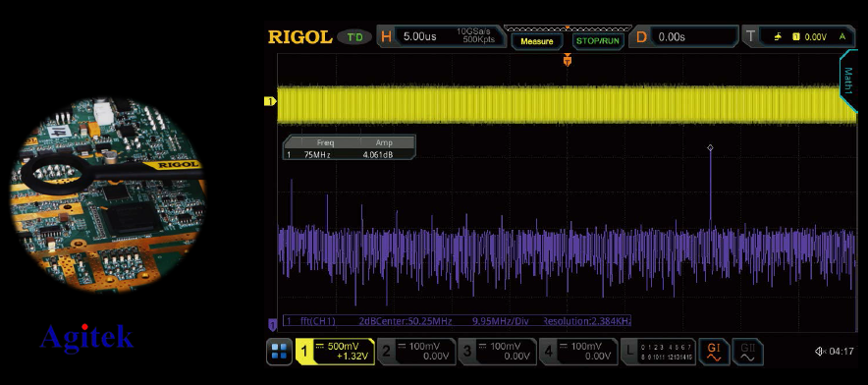Click the purple math ground marker
This screenshot has height=385, width=868.
click(x=272, y=324)
